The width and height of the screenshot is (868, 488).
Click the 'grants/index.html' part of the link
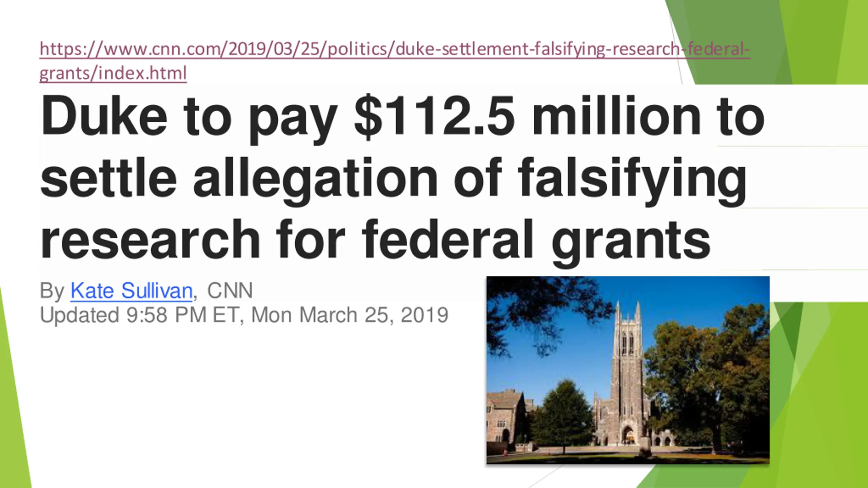pyautogui.click(x=113, y=73)
